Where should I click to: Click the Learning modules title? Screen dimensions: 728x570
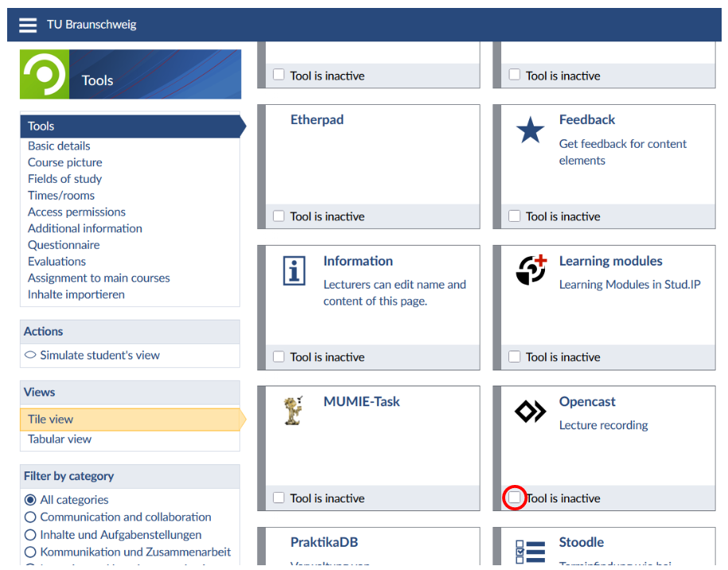pyautogui.click(x=610, y=261)
